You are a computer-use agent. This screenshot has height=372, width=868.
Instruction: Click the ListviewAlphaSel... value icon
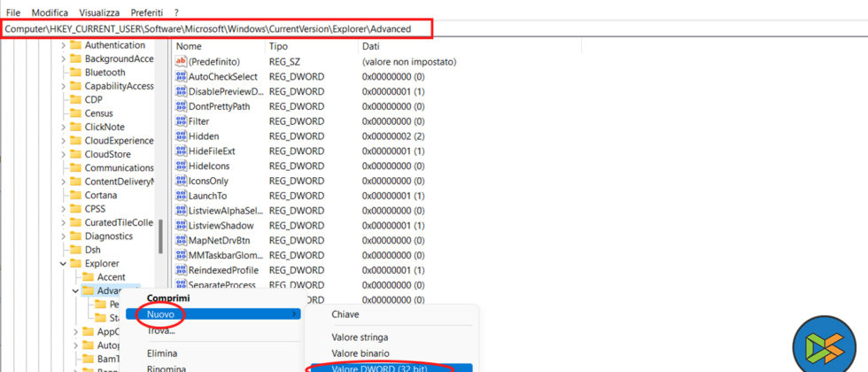point(181,211)
